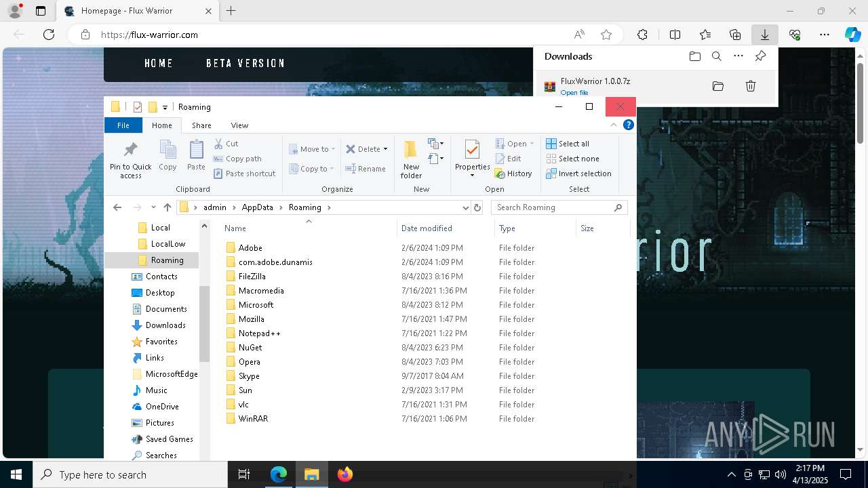The image size is (868, 488).
Task: Click HOME on the website
Action: [x=159, y=63]
